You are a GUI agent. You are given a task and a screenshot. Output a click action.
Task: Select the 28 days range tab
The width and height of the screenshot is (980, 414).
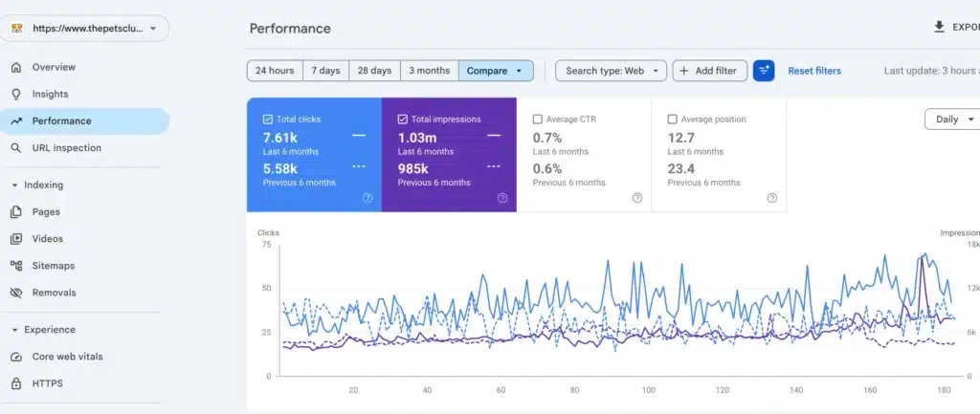(374, 71)
